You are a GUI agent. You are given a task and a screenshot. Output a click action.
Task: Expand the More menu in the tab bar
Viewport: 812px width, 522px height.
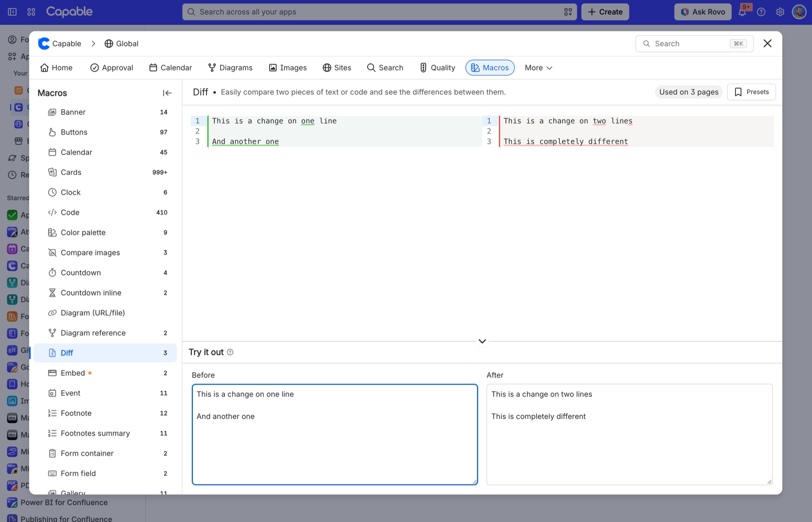pos(538,68)
